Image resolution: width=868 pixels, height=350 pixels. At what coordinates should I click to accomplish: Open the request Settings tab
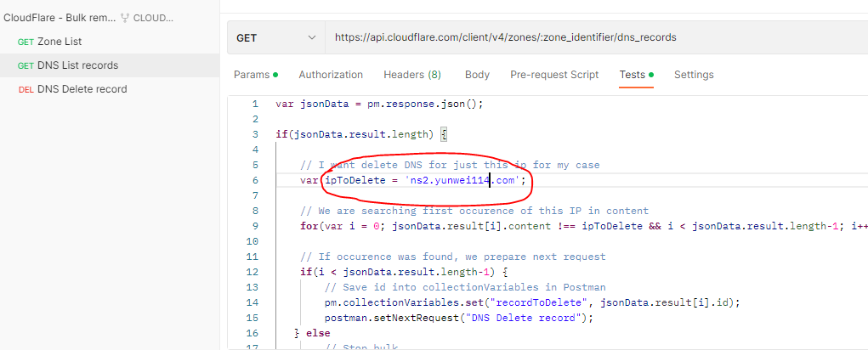click(694, 75)
